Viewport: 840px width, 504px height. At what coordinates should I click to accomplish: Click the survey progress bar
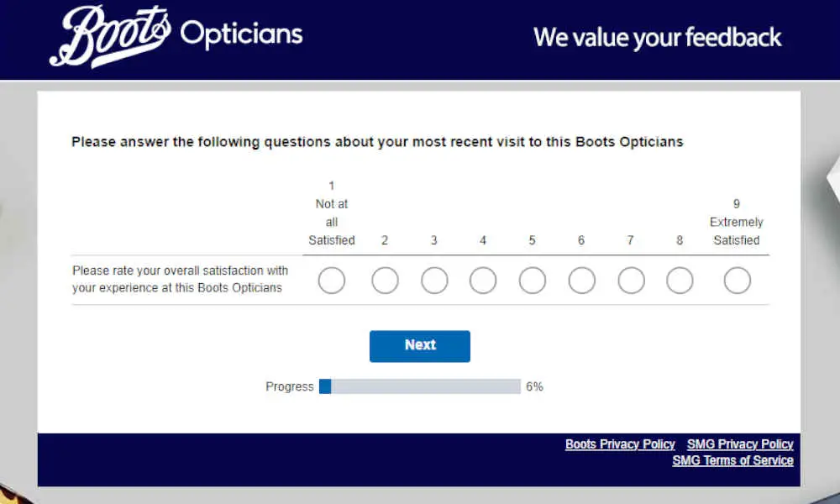[420, 386]
